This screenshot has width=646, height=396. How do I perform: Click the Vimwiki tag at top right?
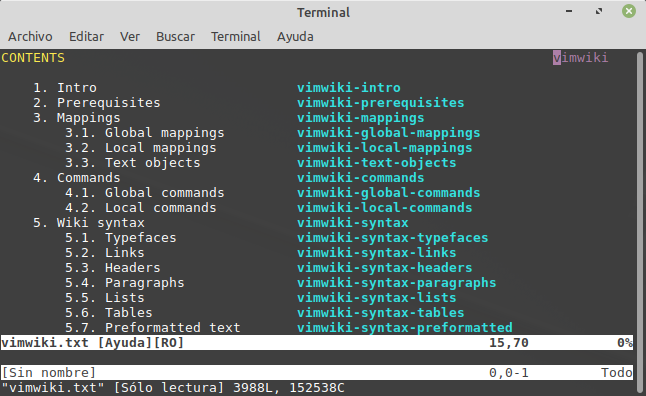pos(580,58)
